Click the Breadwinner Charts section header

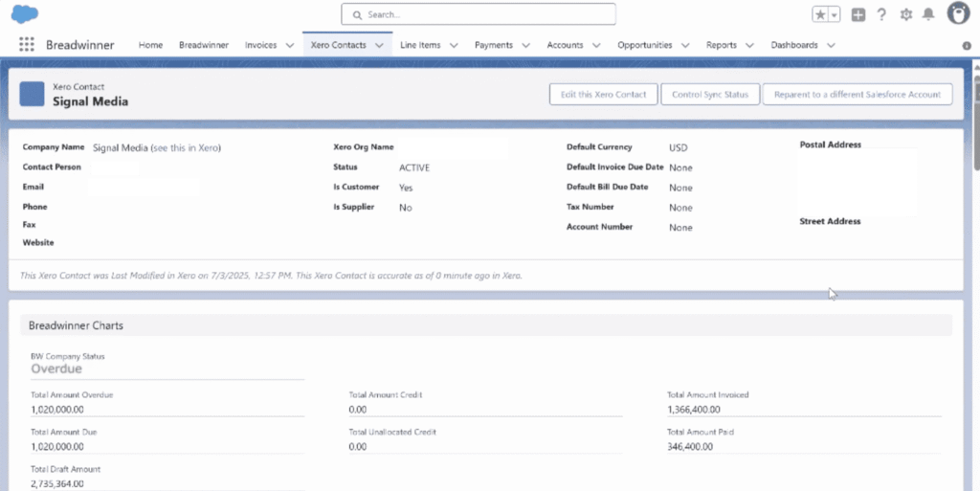[486, 325]
